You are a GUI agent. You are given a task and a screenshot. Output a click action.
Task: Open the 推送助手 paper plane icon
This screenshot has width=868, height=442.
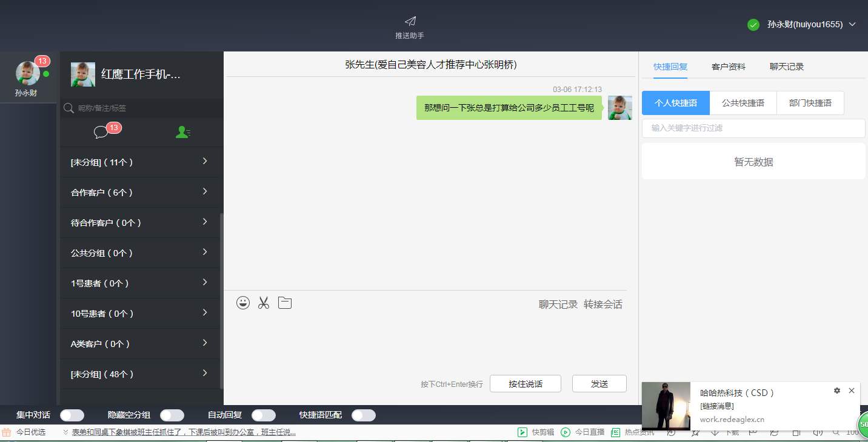tap(410, 22)
